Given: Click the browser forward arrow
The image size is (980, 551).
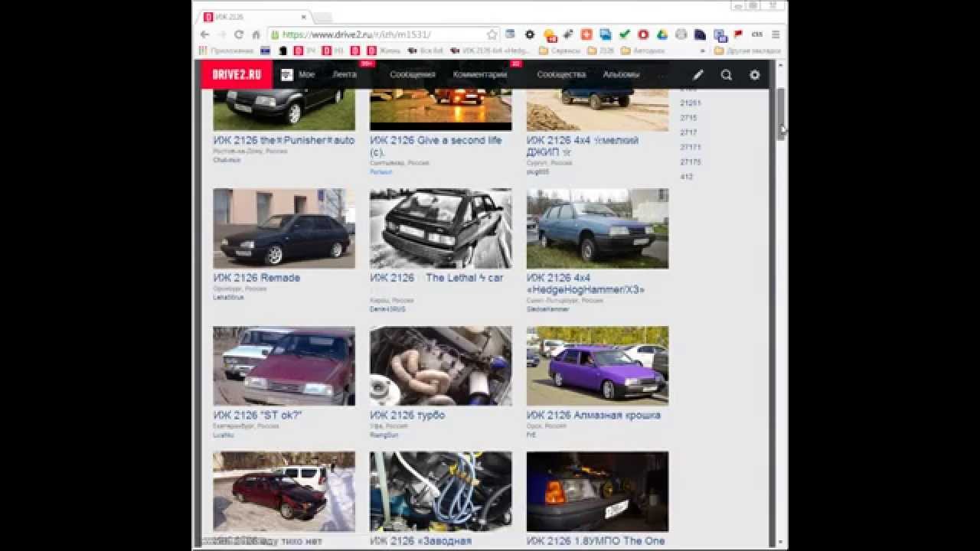Looking at the screenshot, I should click(x=221, y=34).
